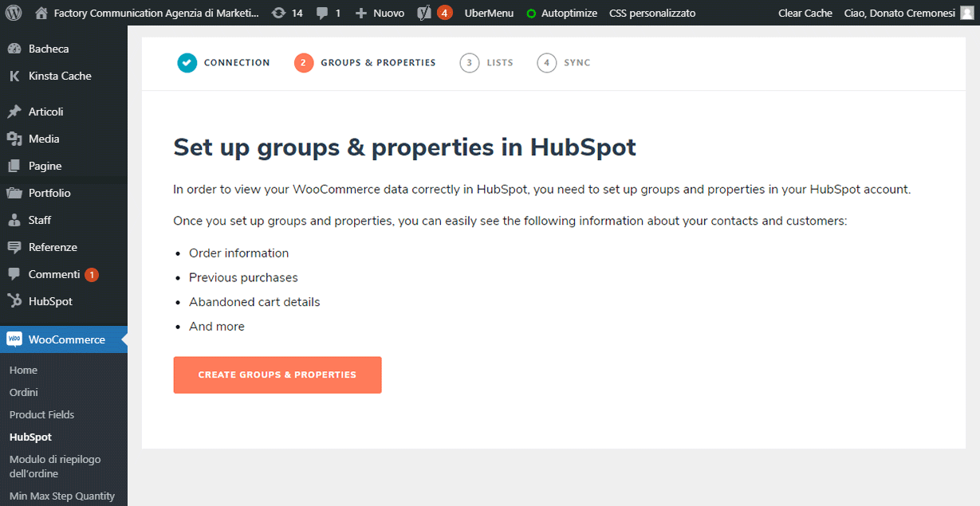Open Modulo di riepilogo dell'ordine submenu
This screenshot has width=980, height=506.
[x=55, y=466]
